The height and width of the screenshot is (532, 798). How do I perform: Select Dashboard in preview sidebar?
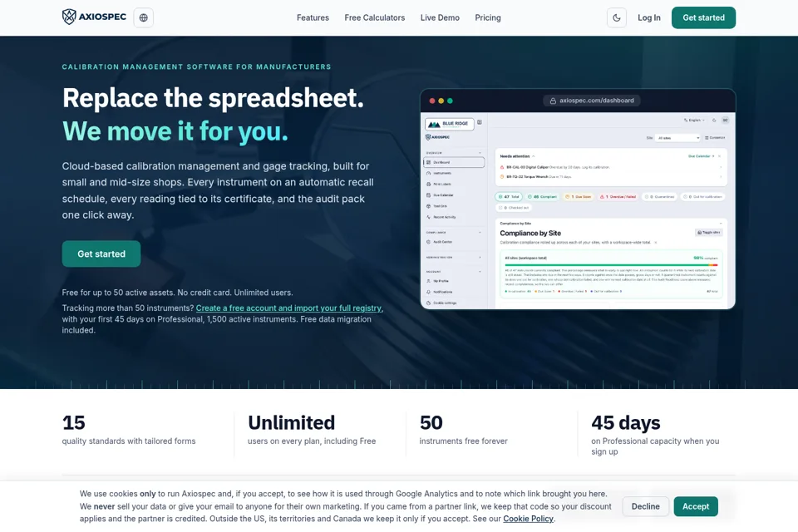[454, 162]
